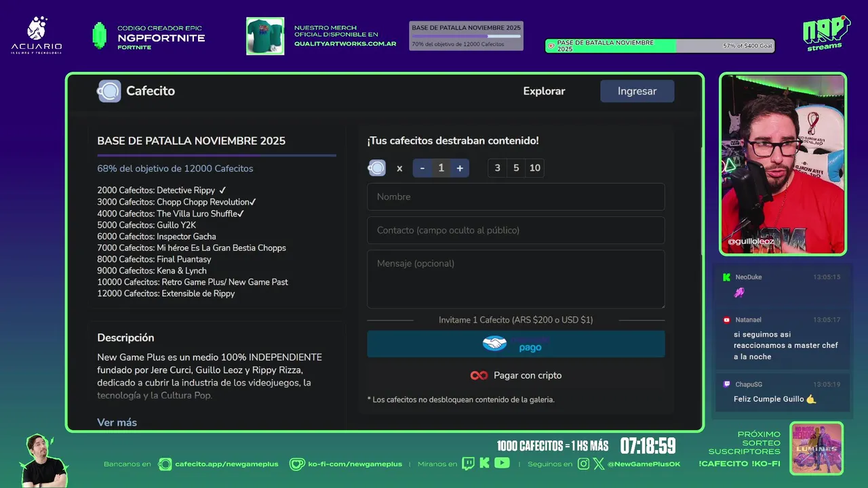Click the Acuario logo in overlay

37,35
